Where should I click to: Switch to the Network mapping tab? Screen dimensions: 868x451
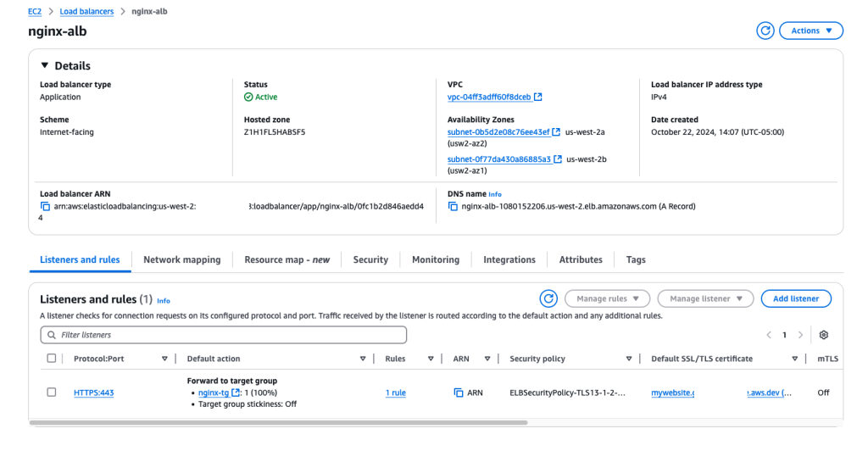[181, 259]
